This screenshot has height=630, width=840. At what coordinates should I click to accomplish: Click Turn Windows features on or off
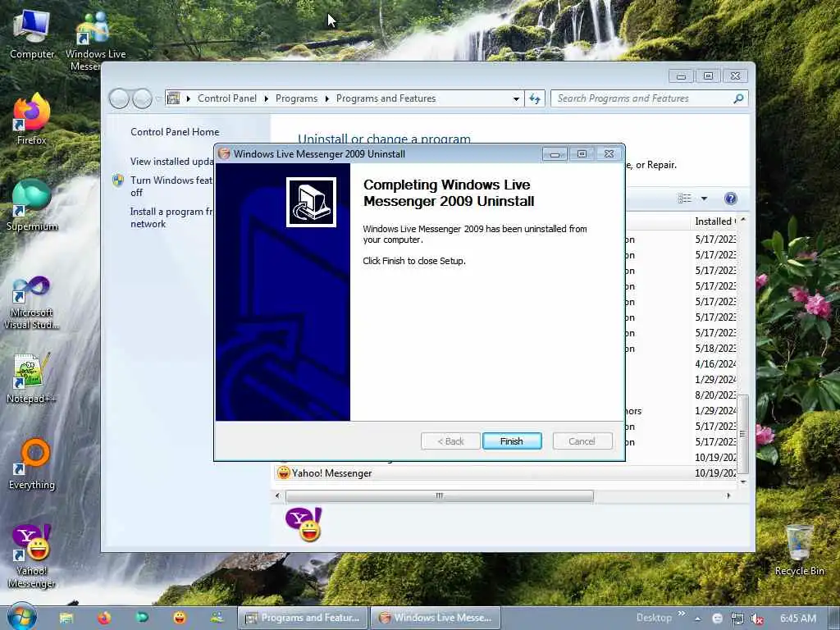(x=171, y=186)
